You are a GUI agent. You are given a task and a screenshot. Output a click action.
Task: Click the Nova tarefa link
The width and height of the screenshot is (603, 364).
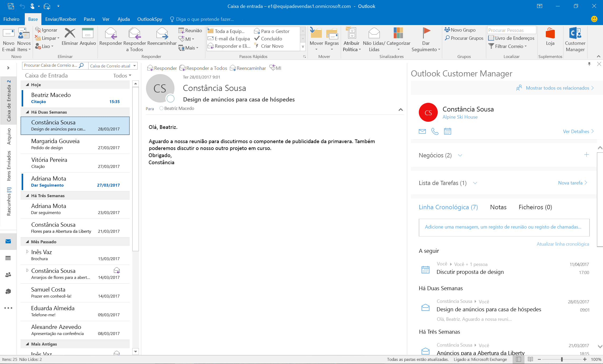(572, 183)
